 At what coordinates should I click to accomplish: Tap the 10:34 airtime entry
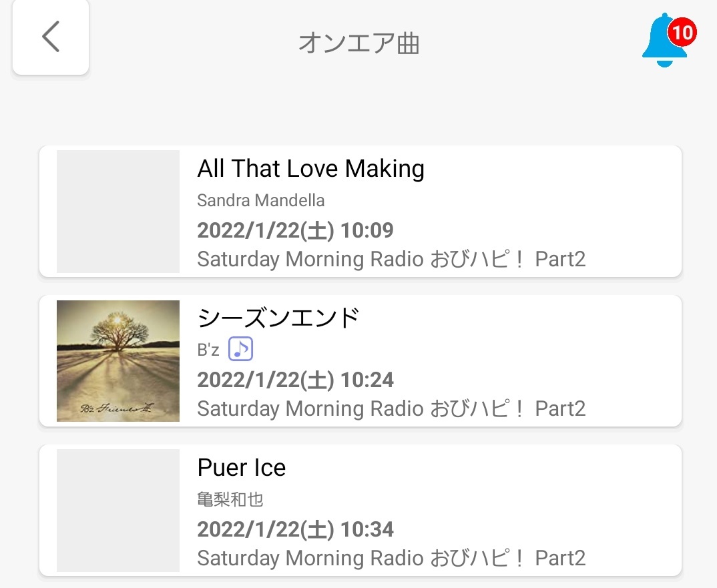[295, 529]
